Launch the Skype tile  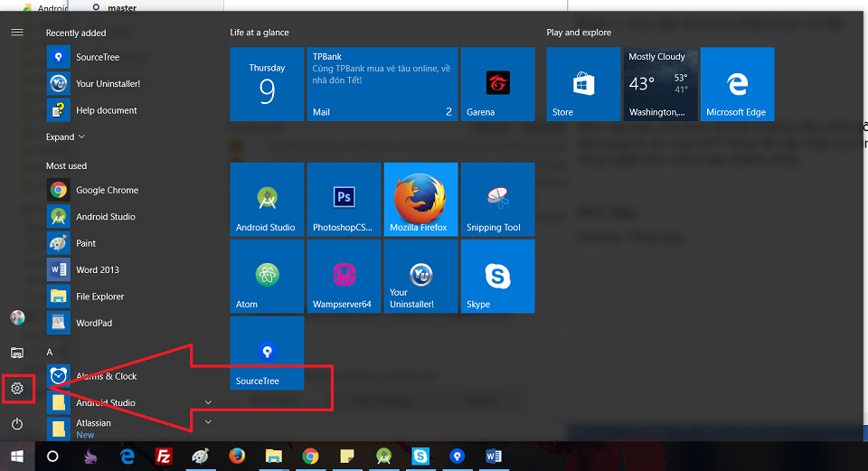coord(497,276)
